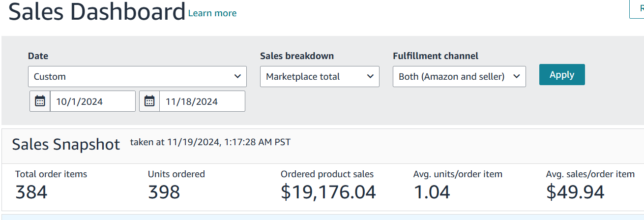Expand the Date range dropdown set to Custom

coord(137,76)
